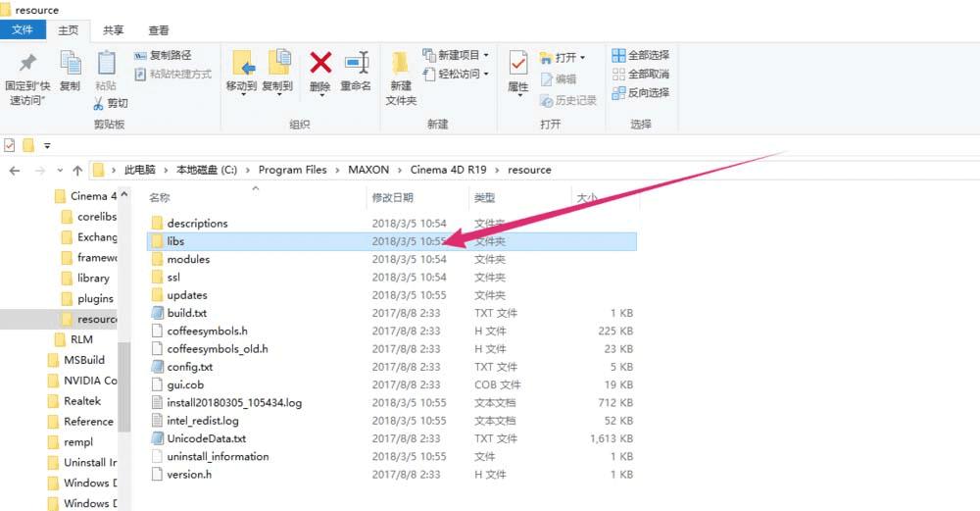Click 本地磁盘 (C:) in the address path
Image resolution: width=980 pixels, height=511 pixels.
[x=207, y=170]
